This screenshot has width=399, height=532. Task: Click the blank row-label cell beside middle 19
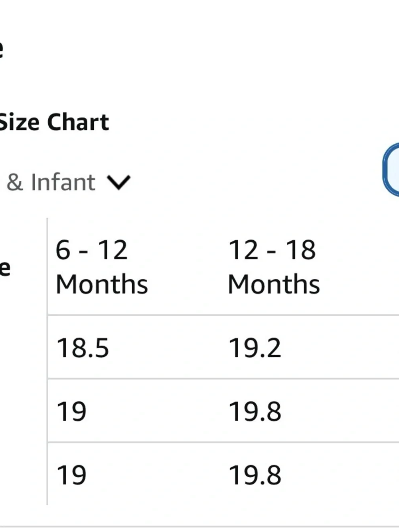[23, 411]
